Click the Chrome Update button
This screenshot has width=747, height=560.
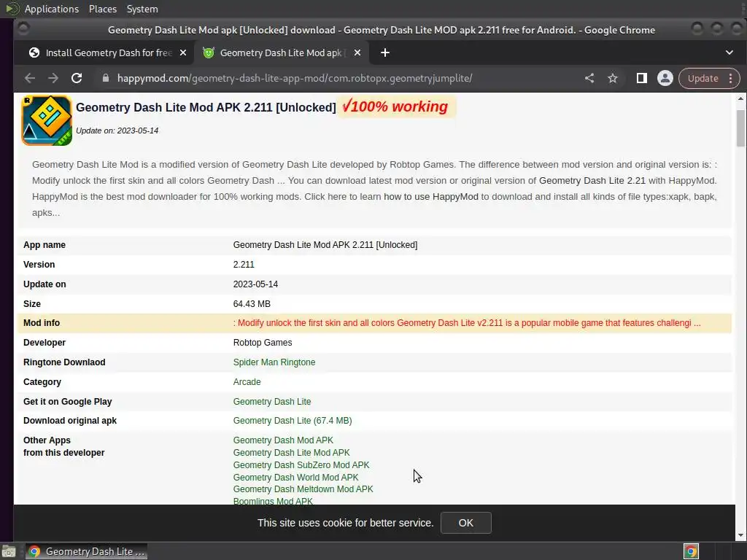[x=703, y=78]
